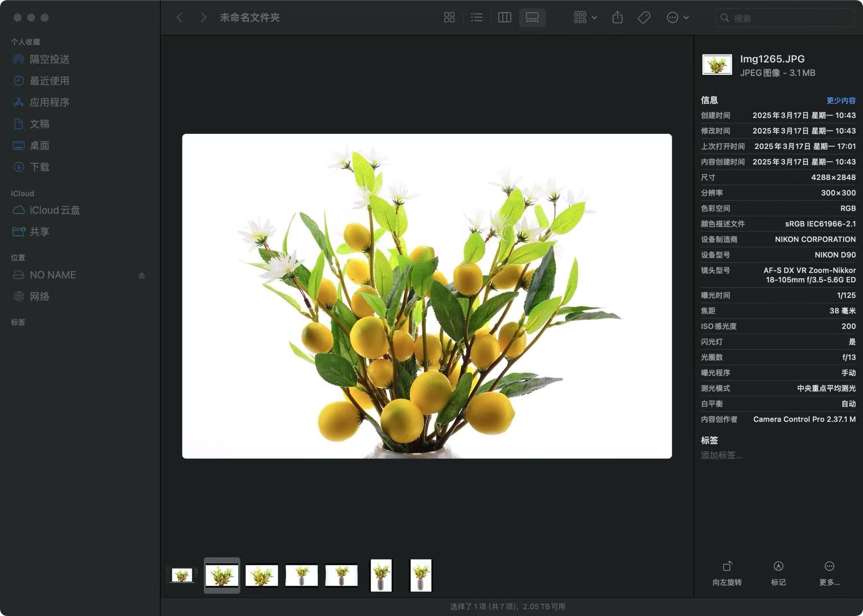Open the more actions dropdown menu

(x=677, y=18)
